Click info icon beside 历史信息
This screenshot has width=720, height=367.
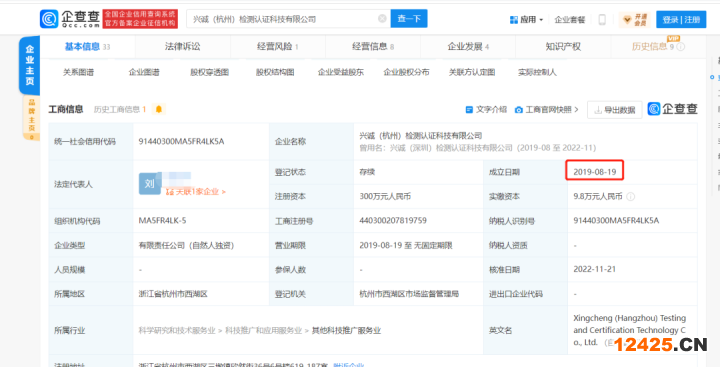pos(681,47)
